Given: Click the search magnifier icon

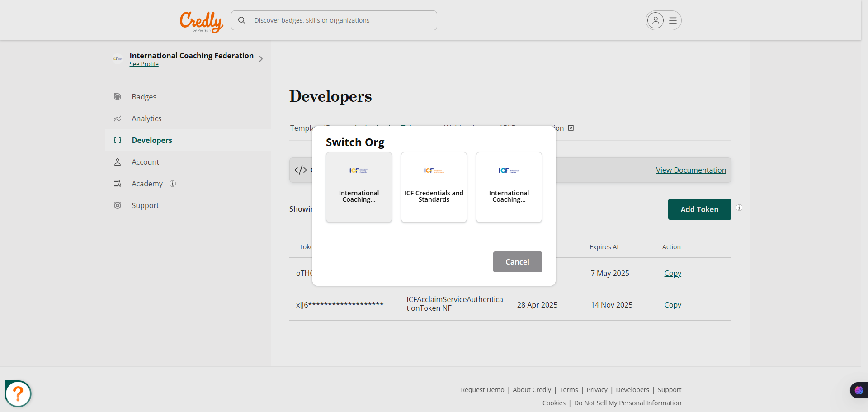Looking at the screenshot, I should (x=242, y=20).
